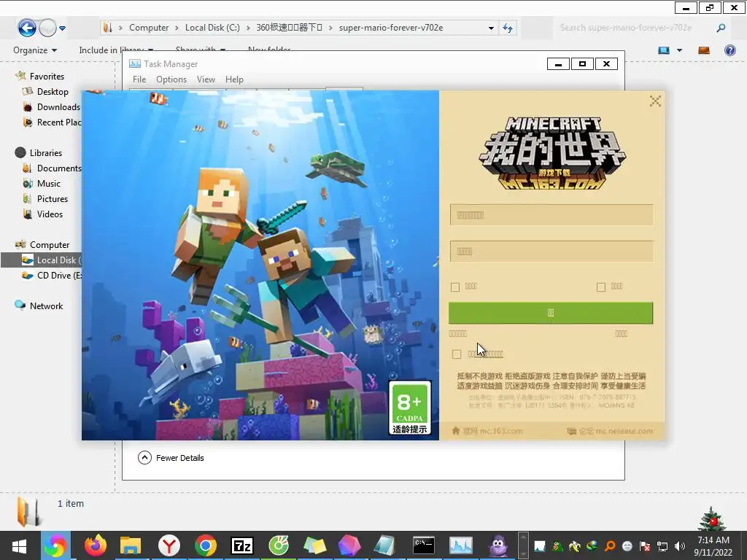Toggle the preview pane icon
The height and width of the screenshot is (560, 747).
[x=704, y=50]
